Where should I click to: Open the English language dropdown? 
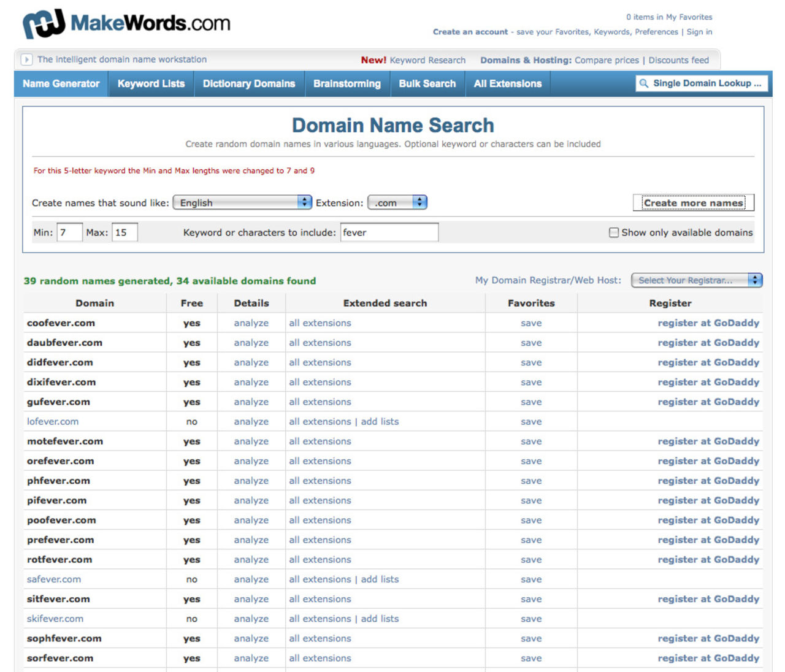(242, 202)
